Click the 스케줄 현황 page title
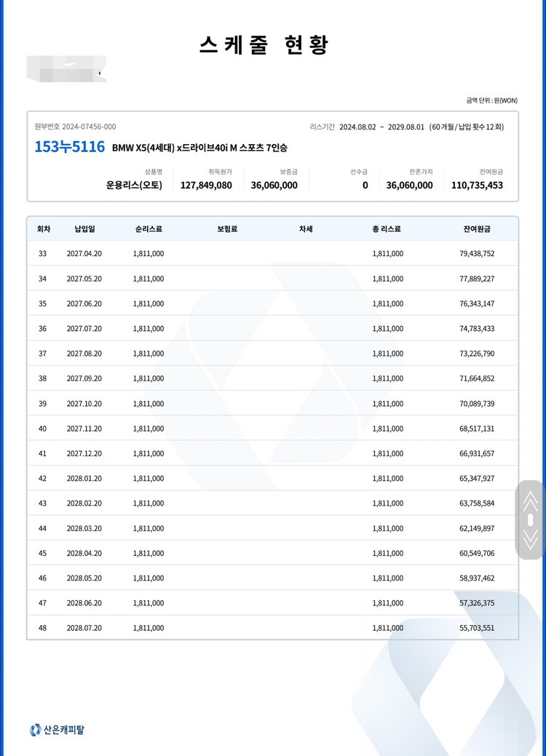 coord(264,45)
